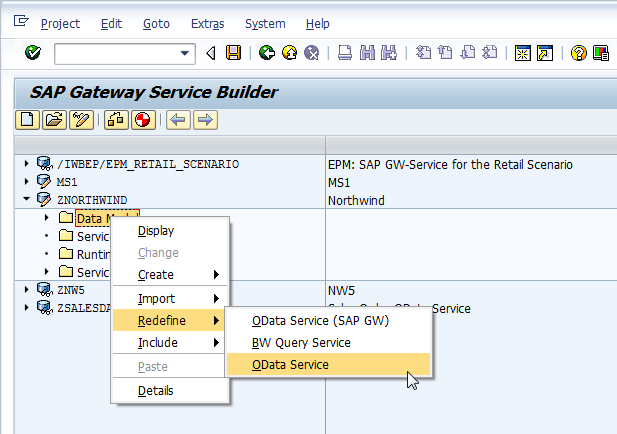
Task: Click the Cancel icon in standard toolbar
Action: (312, 53)
